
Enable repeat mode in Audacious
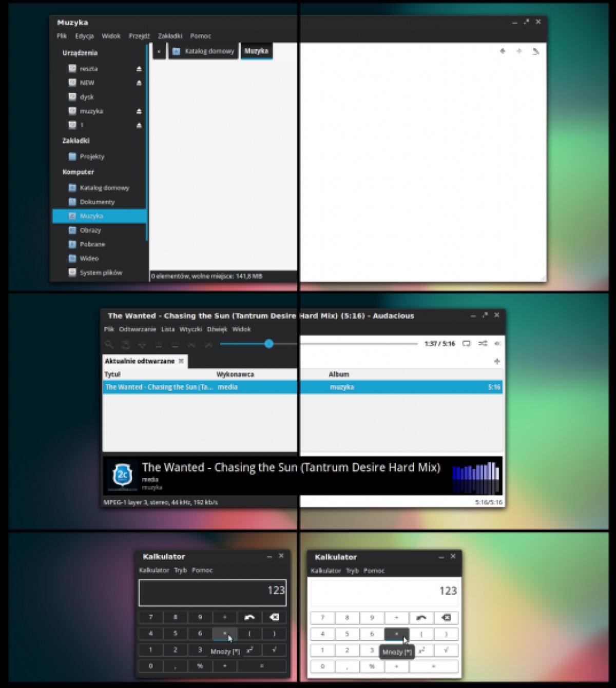[466, 344]
